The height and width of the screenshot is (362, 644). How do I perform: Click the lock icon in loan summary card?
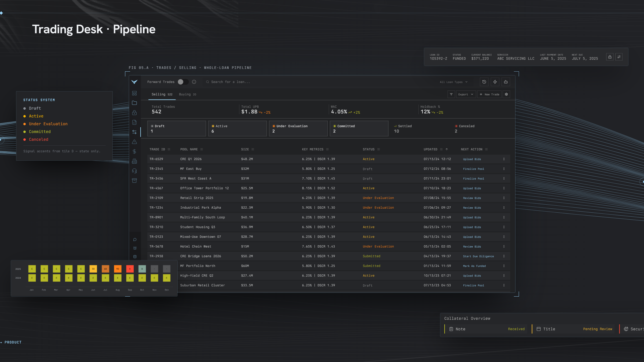(610, 57)
